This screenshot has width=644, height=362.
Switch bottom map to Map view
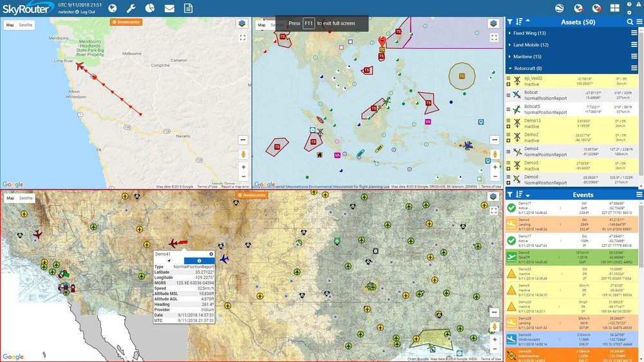pos(10,198)
